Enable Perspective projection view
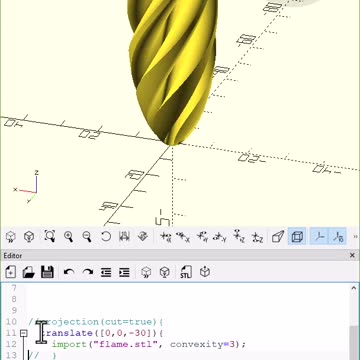 pyautogui.click(x=278, y=237)
